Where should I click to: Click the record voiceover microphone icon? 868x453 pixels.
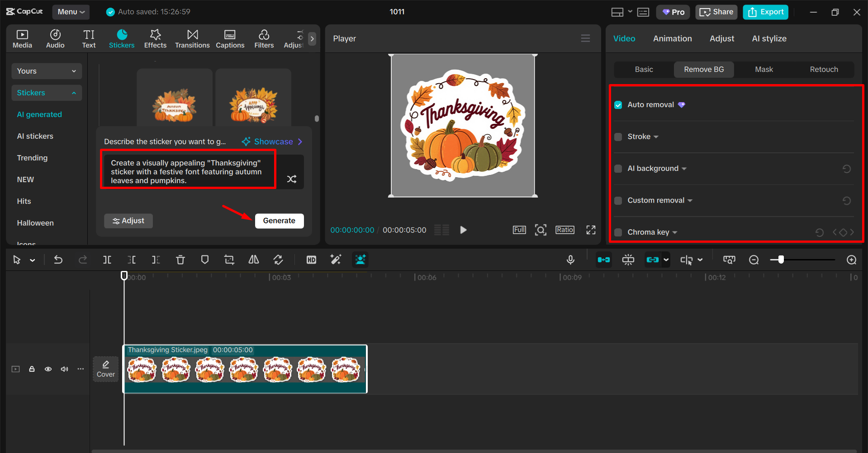coord(570,260)
